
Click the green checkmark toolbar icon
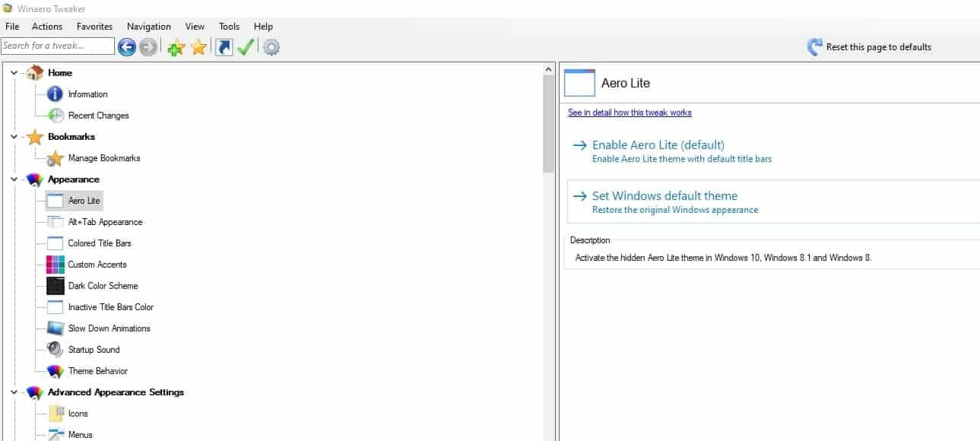tap(245, 47)
